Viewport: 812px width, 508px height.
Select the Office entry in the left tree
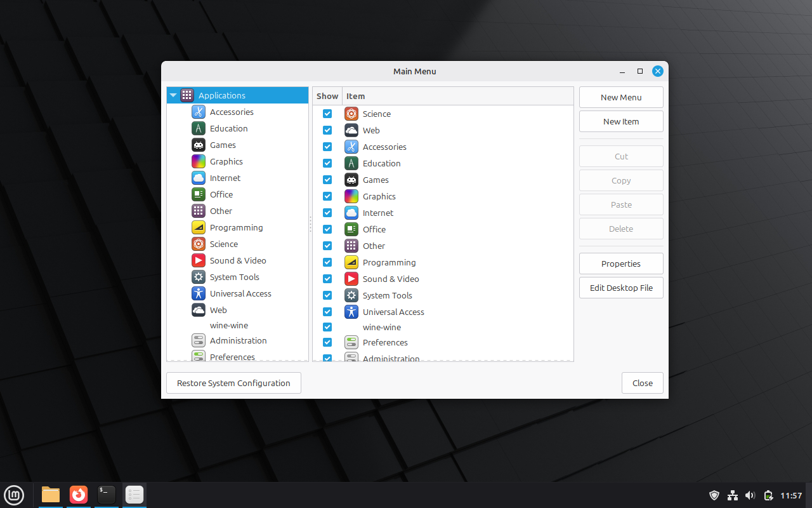click(x=221, y=194)
